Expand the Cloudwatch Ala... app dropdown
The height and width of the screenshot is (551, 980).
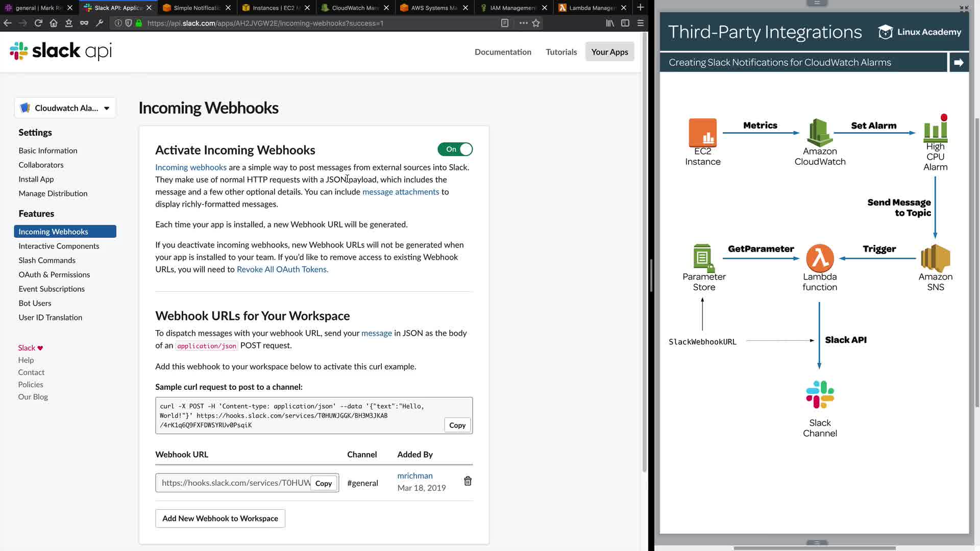(x=65, y=108)
